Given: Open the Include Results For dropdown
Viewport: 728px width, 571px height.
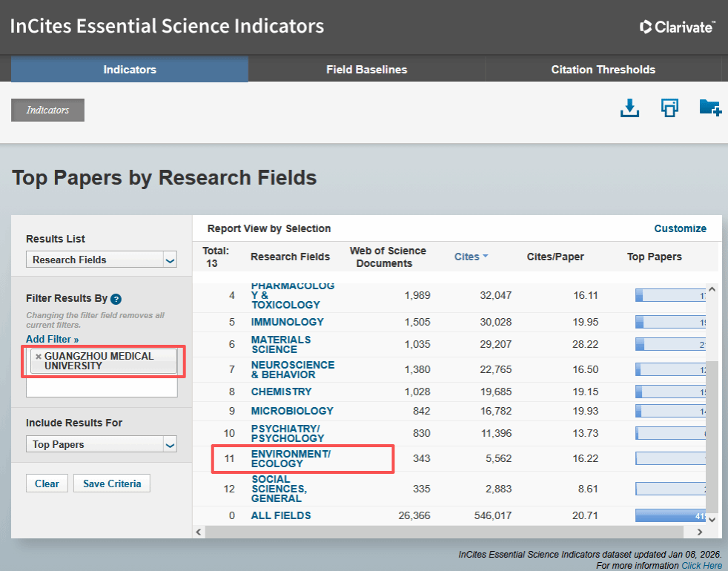Looking at the screenshot, I should coord(102,444).
